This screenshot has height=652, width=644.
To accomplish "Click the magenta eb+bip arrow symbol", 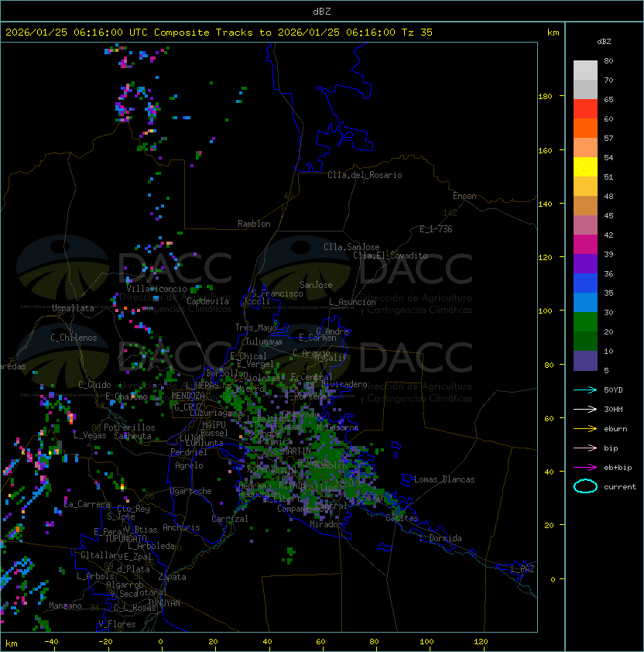I will (585, 468).
